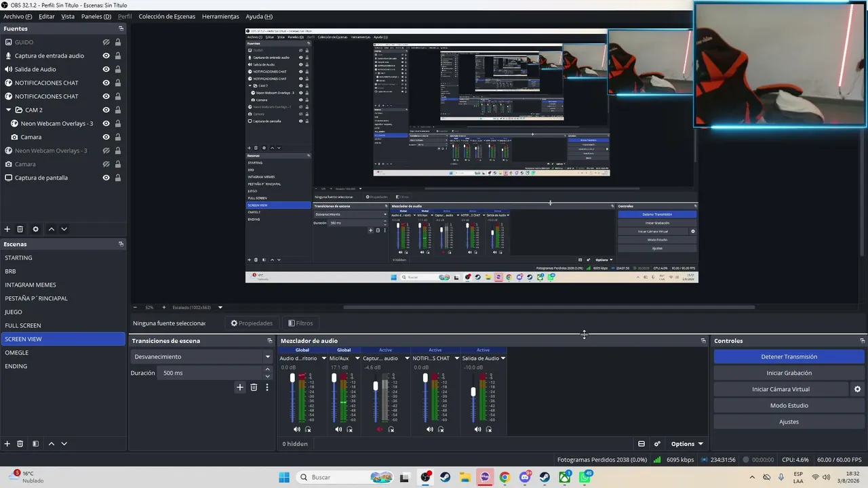Open the transition options three-dot menu
This screenshot has width=868, height=488.
(x=267, y=387)
